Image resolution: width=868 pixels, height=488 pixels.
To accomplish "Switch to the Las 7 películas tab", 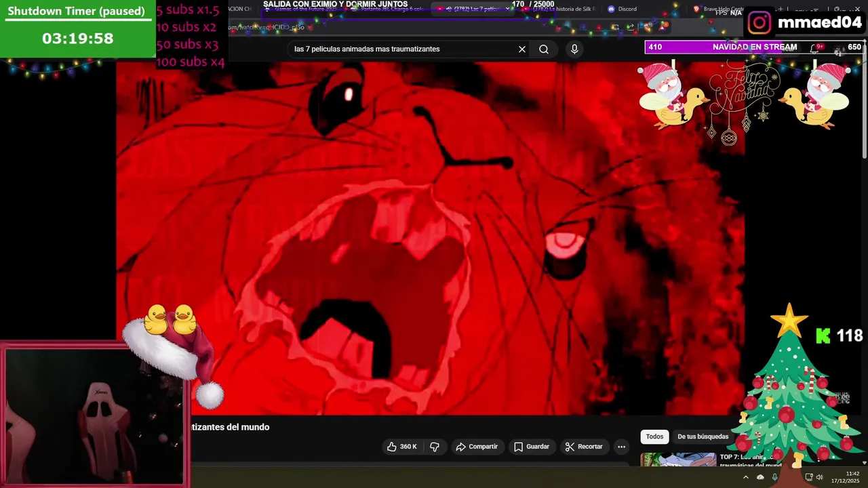I will (473, 9).
